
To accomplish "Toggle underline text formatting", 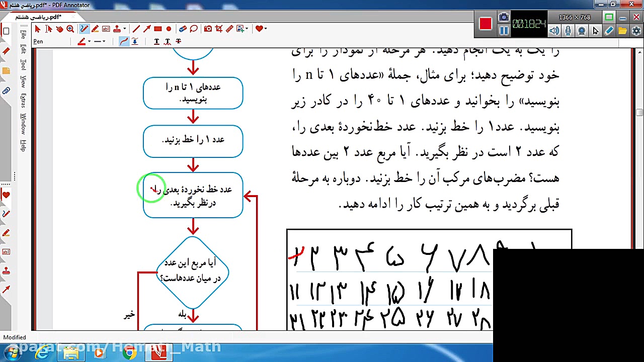I will (x=167, y=41).
